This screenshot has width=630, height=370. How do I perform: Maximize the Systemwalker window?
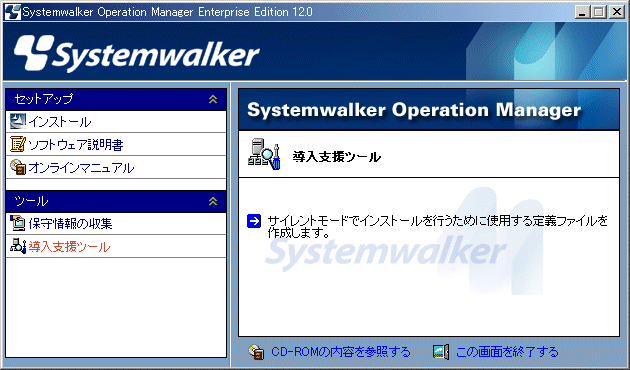click(599, 12)
